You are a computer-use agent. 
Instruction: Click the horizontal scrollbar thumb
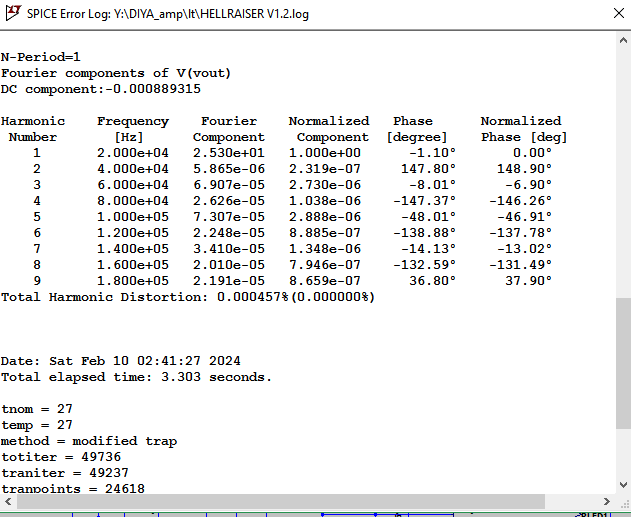point(281,502)
